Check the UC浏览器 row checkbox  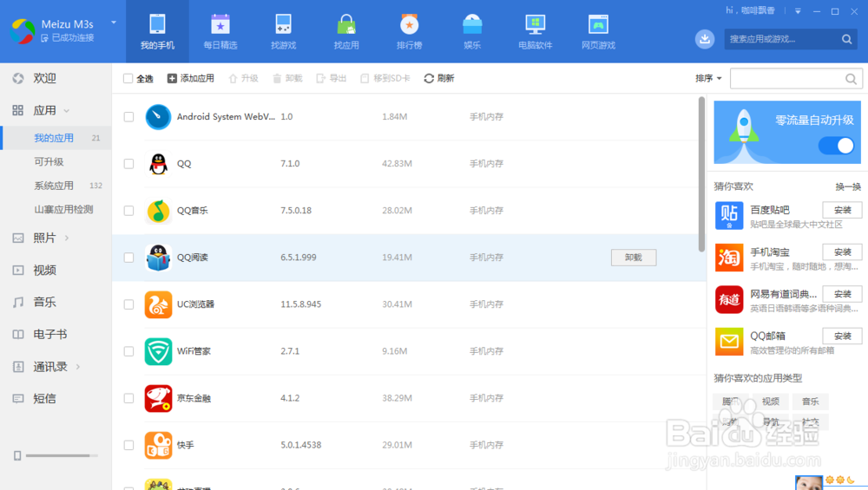pyautogui.click(x=129, y=304)
